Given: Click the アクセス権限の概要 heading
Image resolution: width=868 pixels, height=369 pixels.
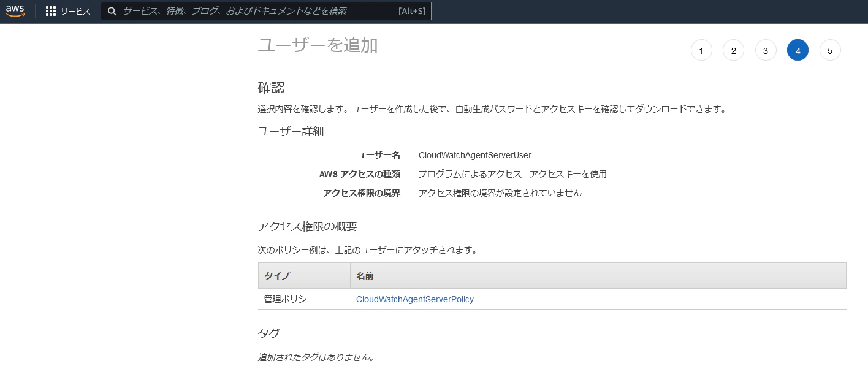Looking at the screenshot, I should tap(308, 226).
